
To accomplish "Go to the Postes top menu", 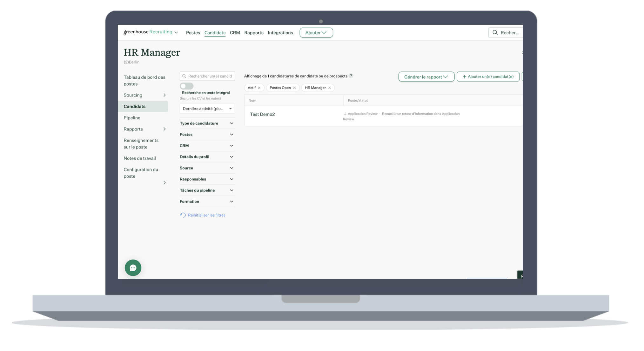I will (193, 33).
